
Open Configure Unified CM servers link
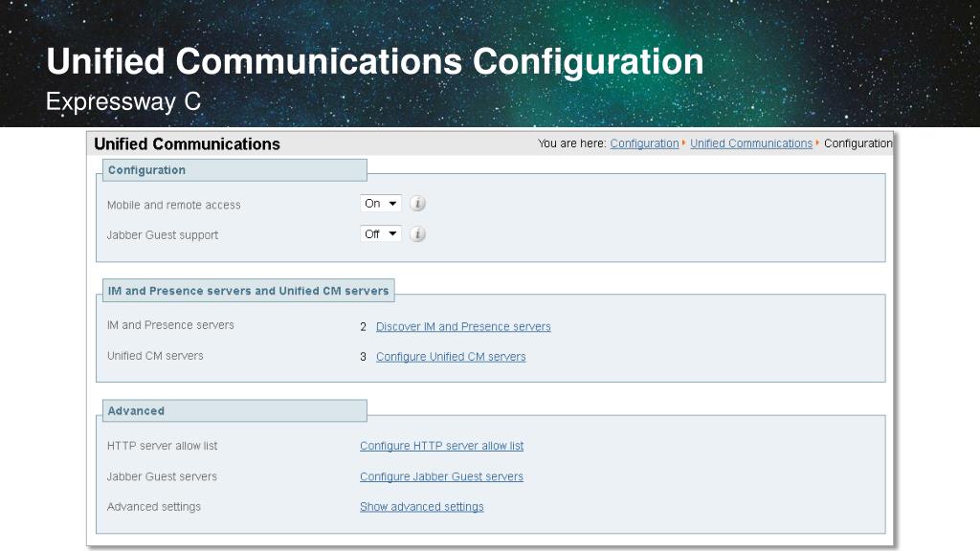click(x=451, y=357)
